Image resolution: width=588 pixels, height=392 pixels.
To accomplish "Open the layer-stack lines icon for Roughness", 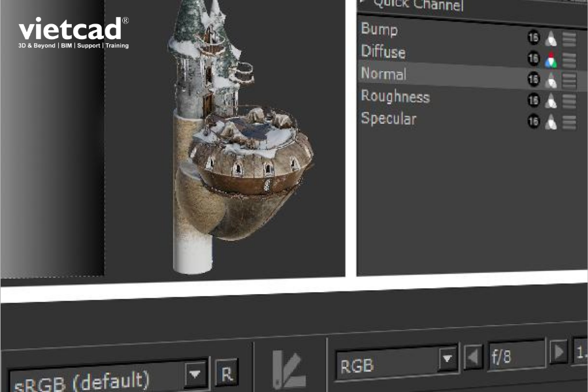I will [569, 102].
